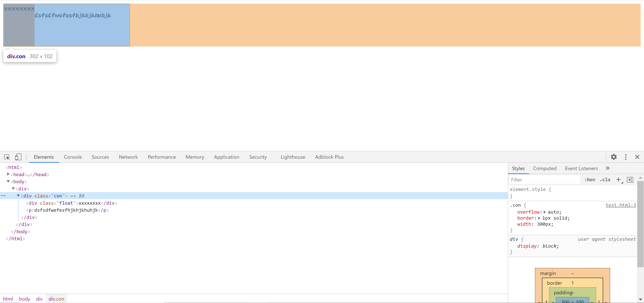
Task: Toggle the computed styles sidebar icon
Action: (x=630, y=180)
